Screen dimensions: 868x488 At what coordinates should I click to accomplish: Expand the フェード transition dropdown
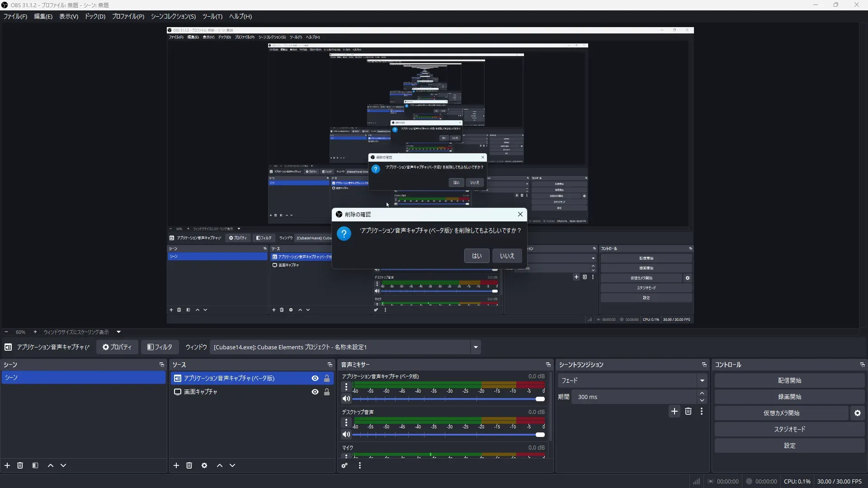[x=702, y=380]
